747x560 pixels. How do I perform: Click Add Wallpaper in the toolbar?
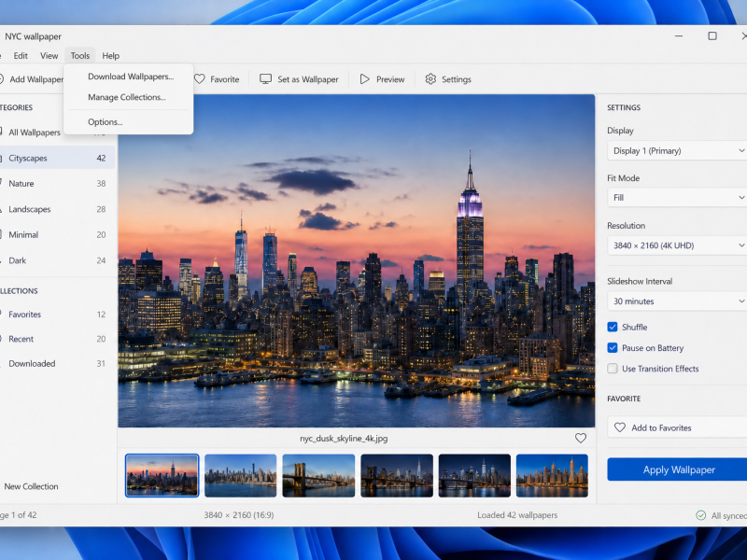(x=31, y=79)
